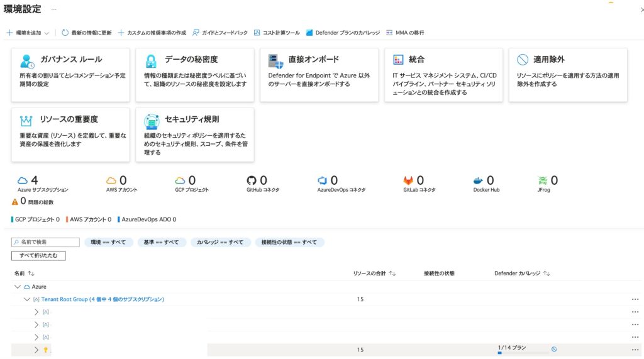Click the Docker Hub whale icon
Screen dimensions: 644x359
coord(479,181)
